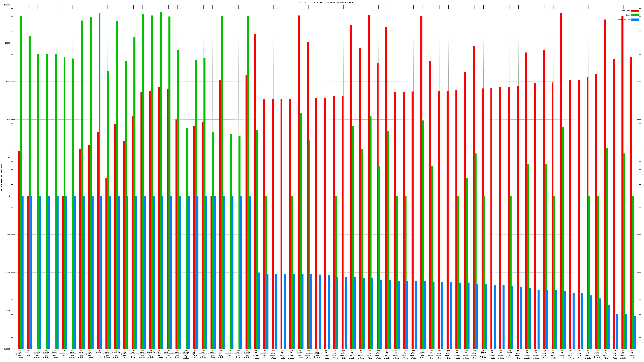Click the 'Message Count or Spam Score' axis label
Image resolution: width=644 pixels, height=362 pixels.
pyautogui.click(x=1, y=177)
